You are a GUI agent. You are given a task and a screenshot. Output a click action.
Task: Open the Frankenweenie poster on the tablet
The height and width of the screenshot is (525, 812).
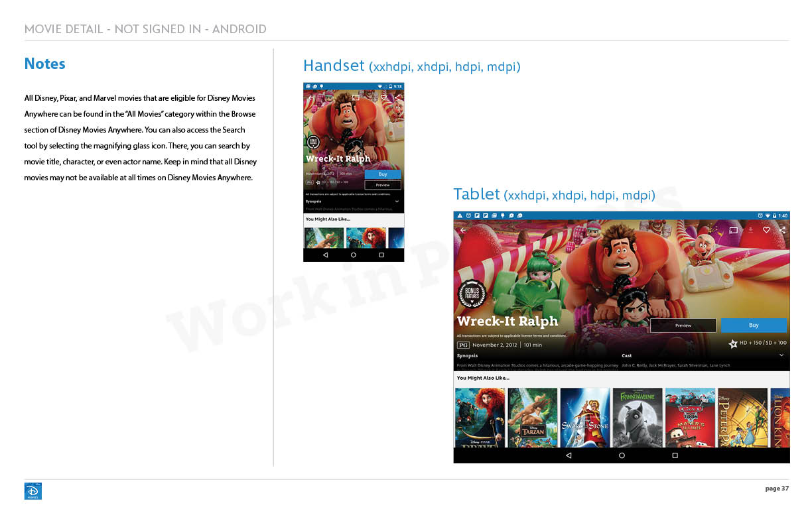[x=638, y=418]
